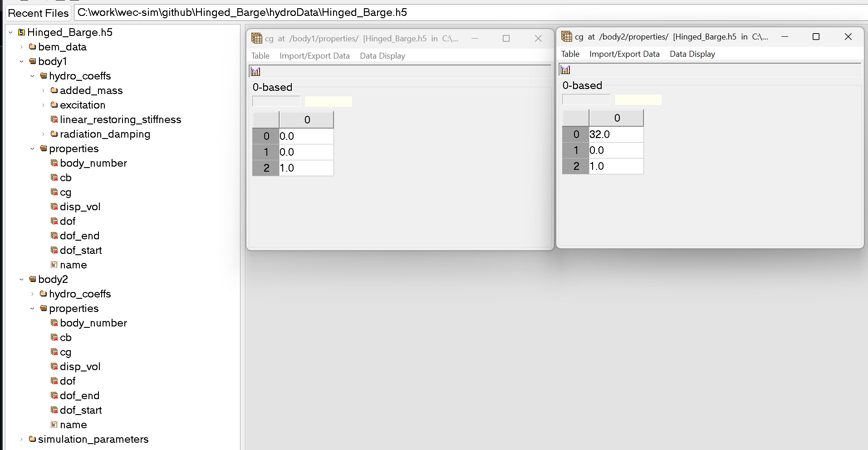Click the Recent Files button
Viewport: 868px width, 450px height.
(x=38, y=12)
